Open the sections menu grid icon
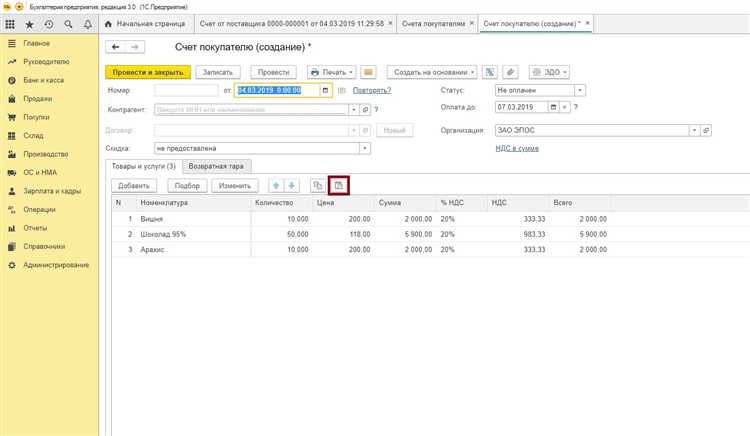Viewport: 750px width, 436px height. [11, 23]
